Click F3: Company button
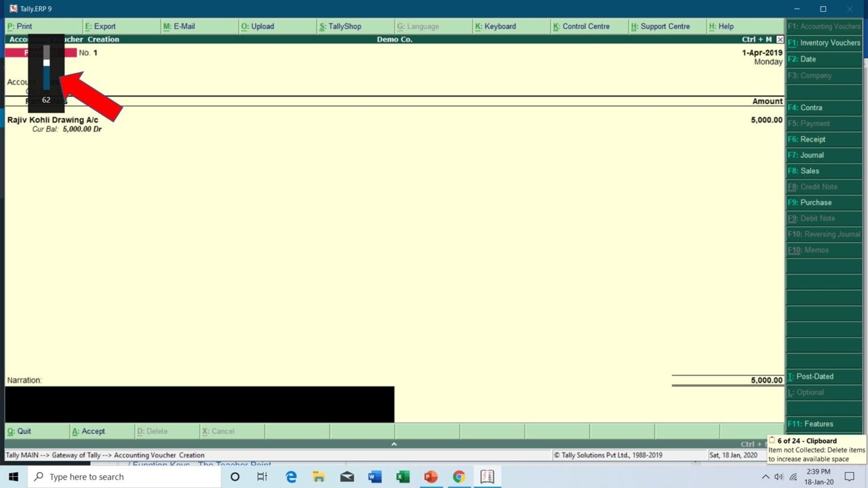Viewport: 868px width, 488px height. point(824,76)
